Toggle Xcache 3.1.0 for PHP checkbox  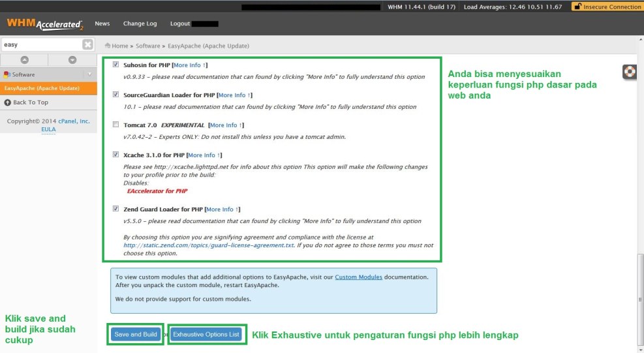[116, 155]
